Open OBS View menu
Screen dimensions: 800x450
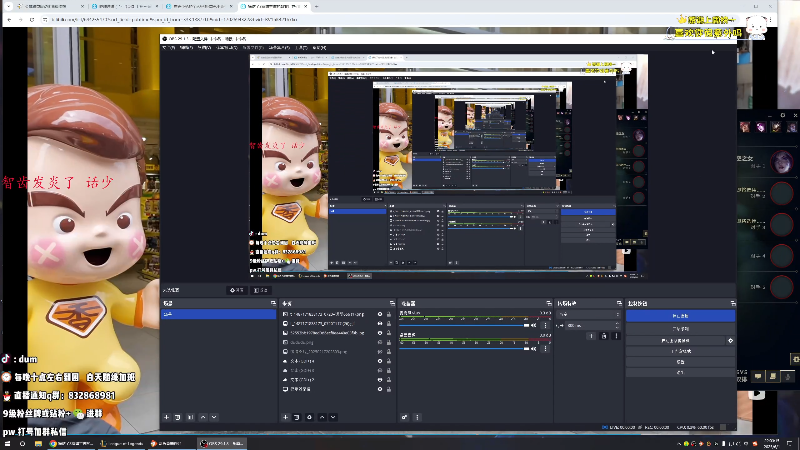click(204, 48)
